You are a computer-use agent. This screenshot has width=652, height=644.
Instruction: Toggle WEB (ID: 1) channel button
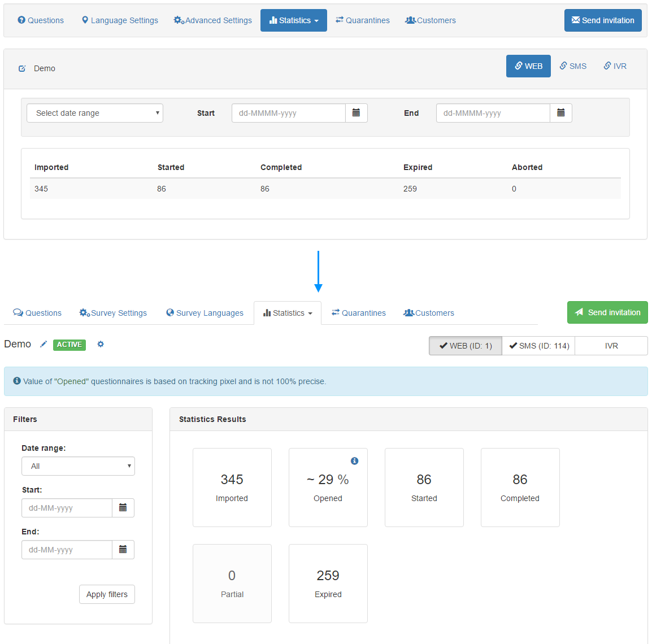click(x=466, y=346)
